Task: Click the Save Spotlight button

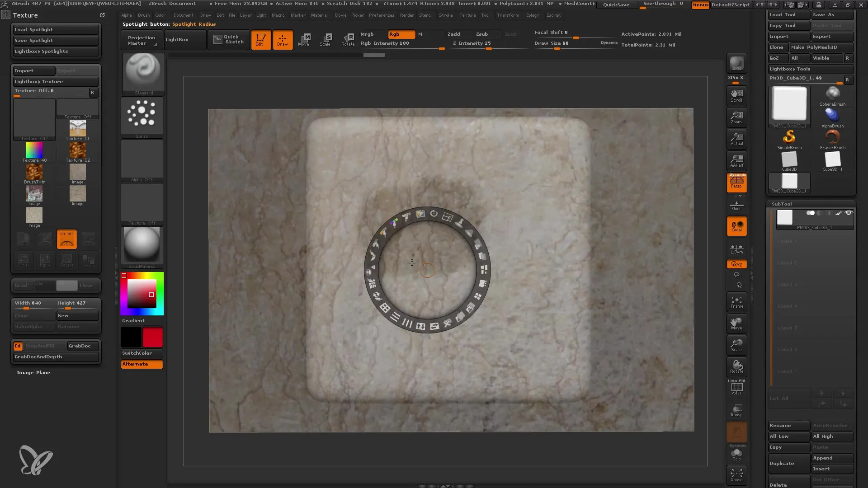Action: (56, 41)
